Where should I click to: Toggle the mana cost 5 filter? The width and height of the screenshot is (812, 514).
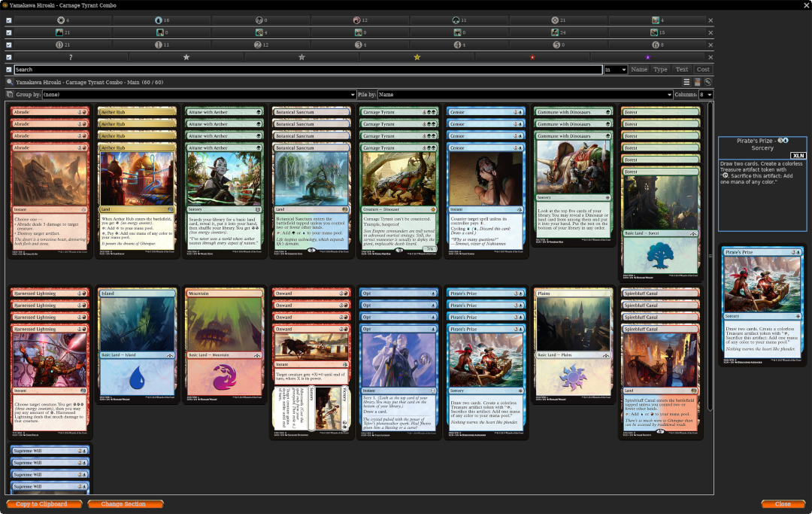point(558,45)
